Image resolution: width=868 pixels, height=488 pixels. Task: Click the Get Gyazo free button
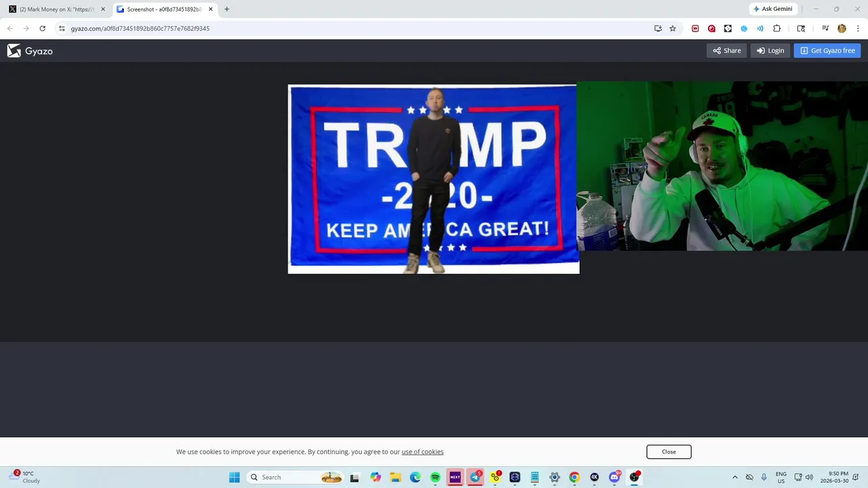tap(827, 51)
